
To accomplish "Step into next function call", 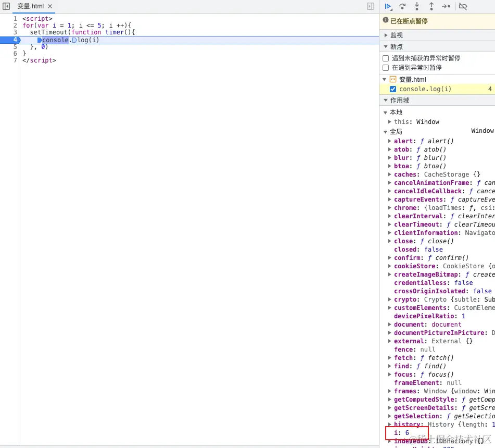I will tap(417, 6).
